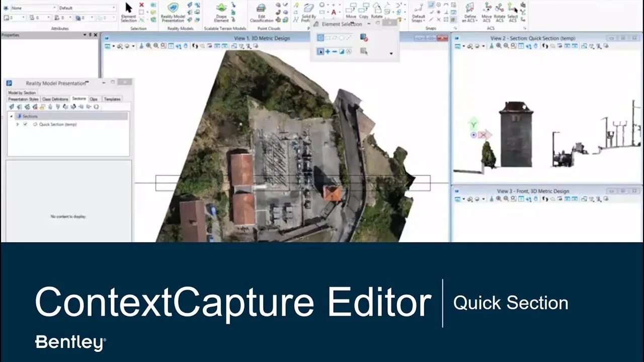This screenshot has height=362, width=644.
Task: Minimize the Element Selection dialog
Action: pos(369,24)
